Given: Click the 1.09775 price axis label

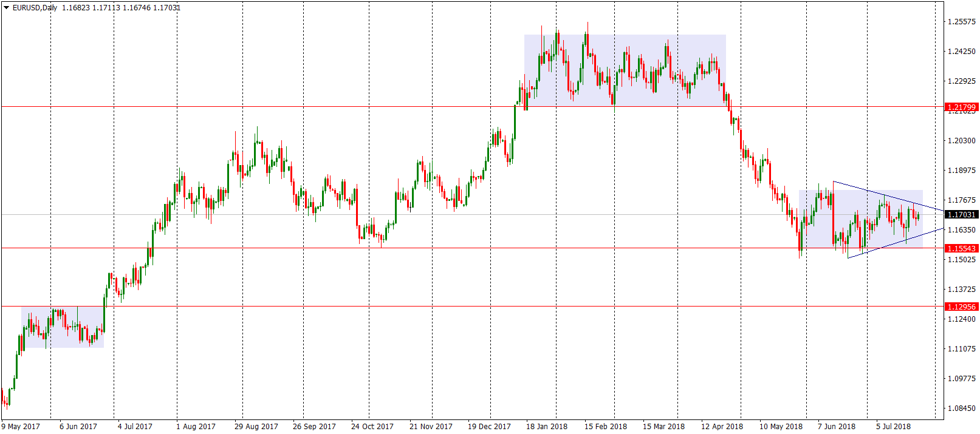Looking at the screenshot, I should pyautogui.click(x=962, y=379).
